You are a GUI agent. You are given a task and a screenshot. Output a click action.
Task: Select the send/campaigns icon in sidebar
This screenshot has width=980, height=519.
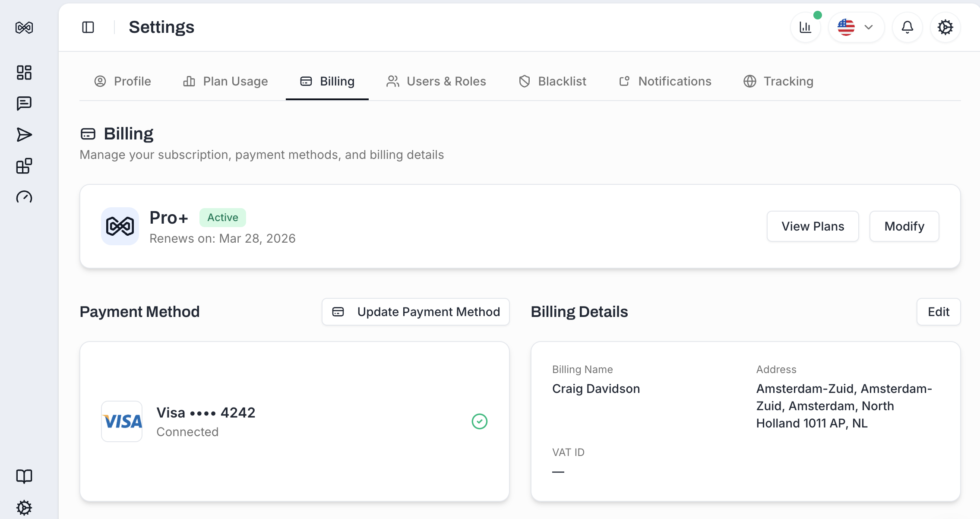24,134
